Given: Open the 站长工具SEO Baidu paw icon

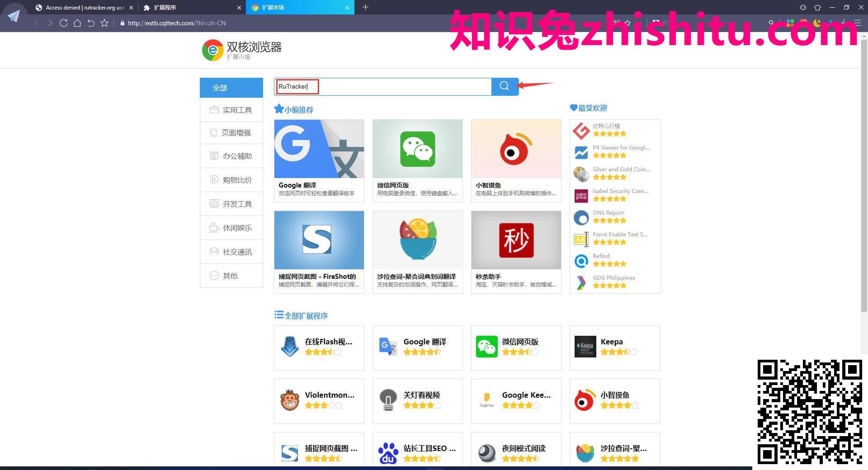Looking at the screenshot, I should [388, 453].
